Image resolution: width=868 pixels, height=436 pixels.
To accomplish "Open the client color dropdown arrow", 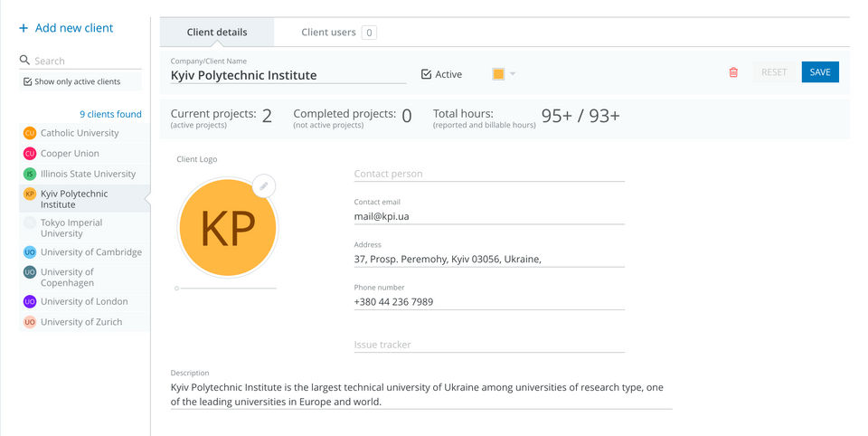I will point(513,73).
